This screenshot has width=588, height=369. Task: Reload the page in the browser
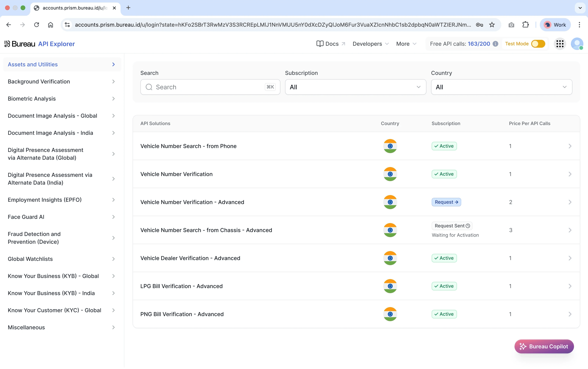(37, 25)
